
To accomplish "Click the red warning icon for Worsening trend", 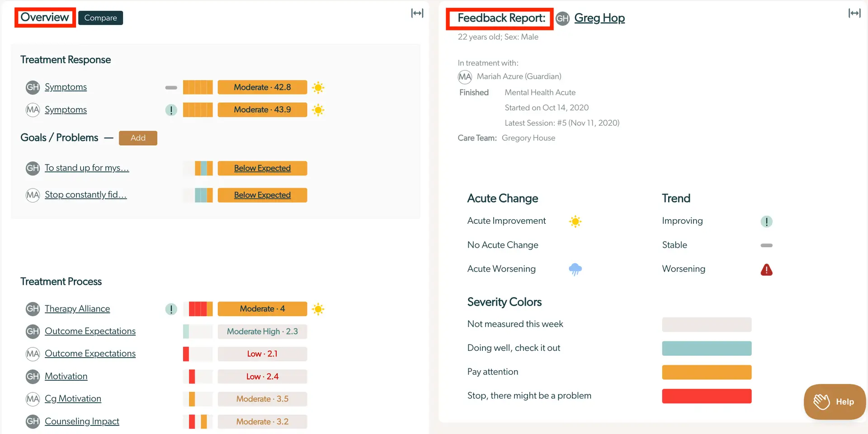I will 767,269.
